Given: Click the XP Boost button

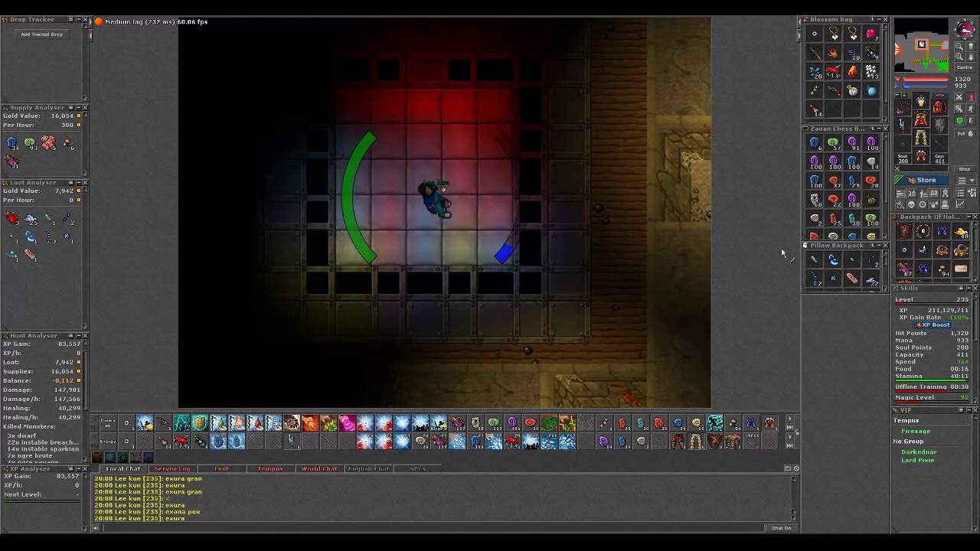Looking at the screenshot, I should pos(934,324).
